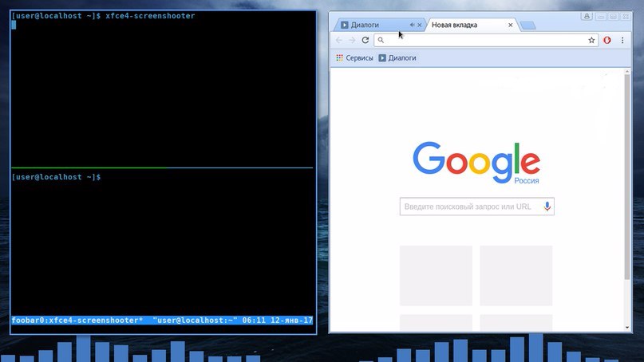Click the scrollbar down arrow in browser
The height and width of the screenshot is (362, 644).
[x=627, y=328]
